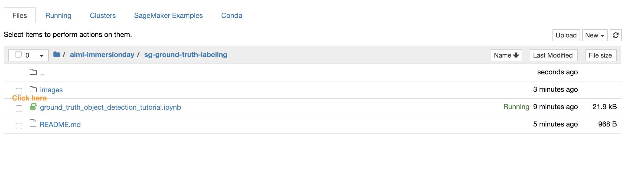The height and width of the screenshot is (171, 644).
Task: Check the box beside images folder
Action: tap(19, 91)
